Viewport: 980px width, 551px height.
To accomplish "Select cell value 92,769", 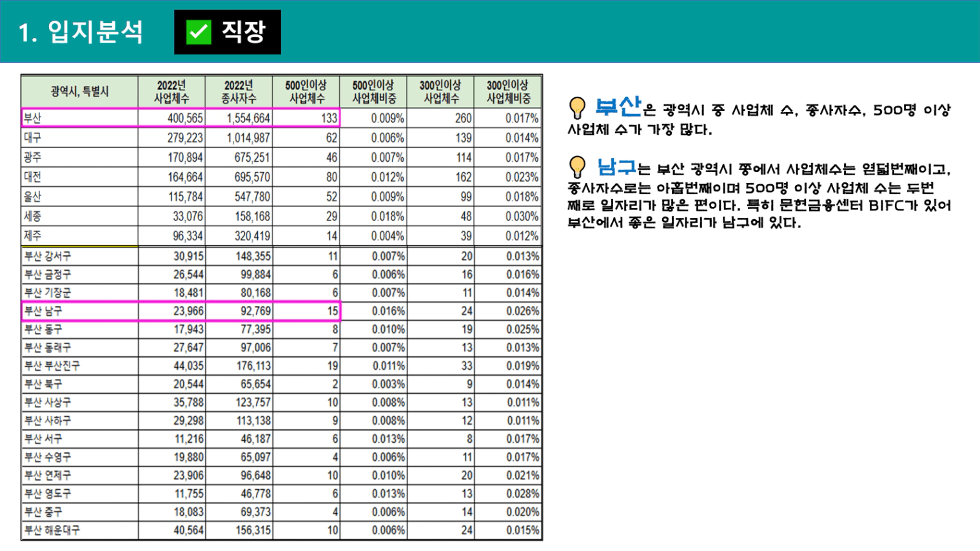I will coord(255,311).
